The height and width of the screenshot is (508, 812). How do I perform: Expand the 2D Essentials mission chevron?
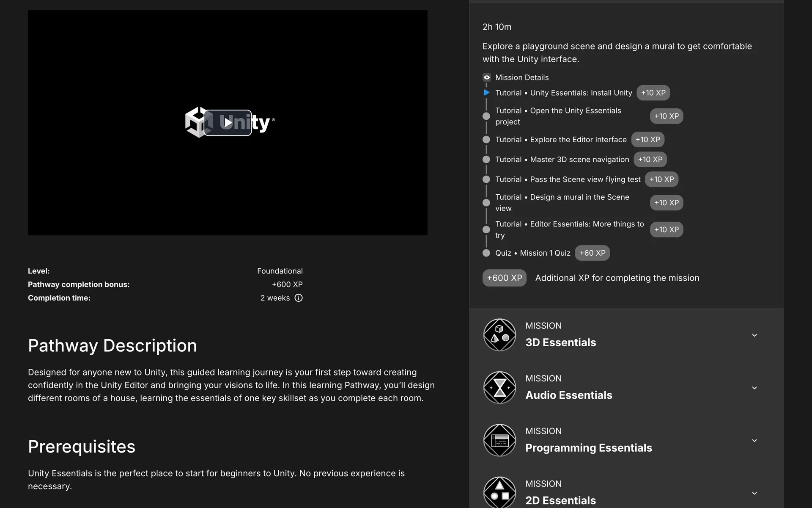[754, 493]
